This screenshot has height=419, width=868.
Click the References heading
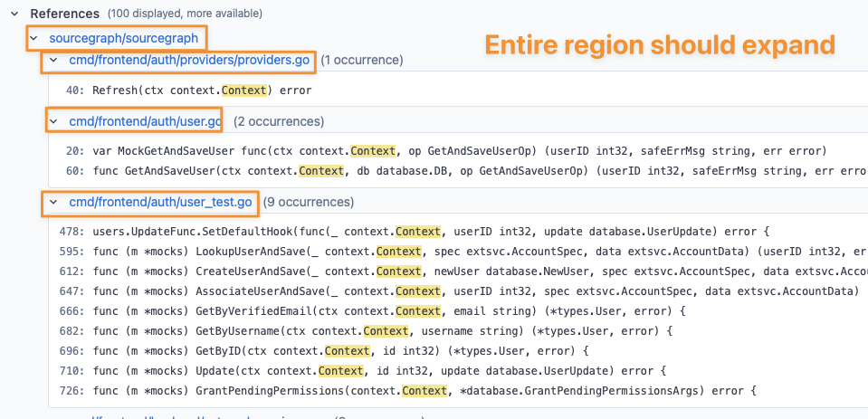[65, 14]
